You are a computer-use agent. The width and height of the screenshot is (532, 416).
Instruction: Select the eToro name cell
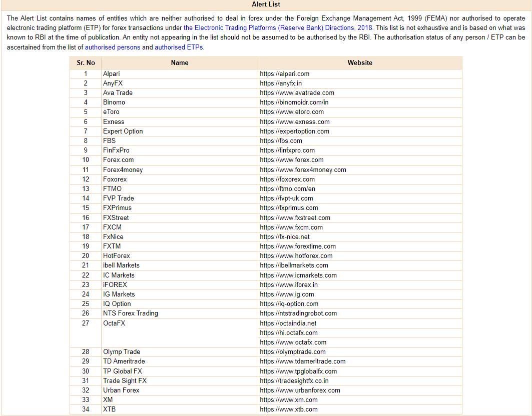180,112
